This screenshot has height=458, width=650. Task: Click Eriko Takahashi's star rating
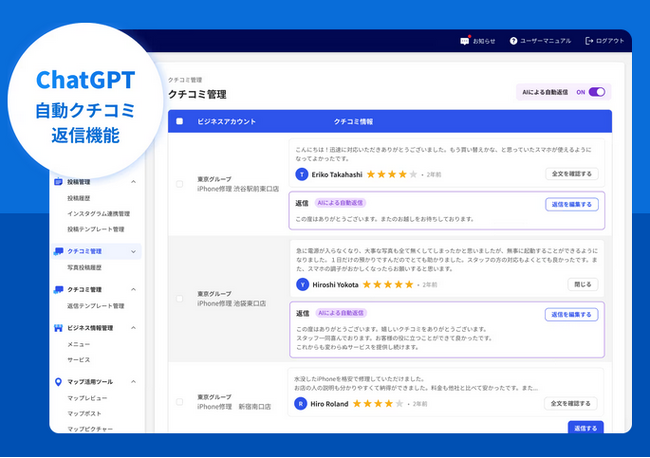click(x=392, y=174)
